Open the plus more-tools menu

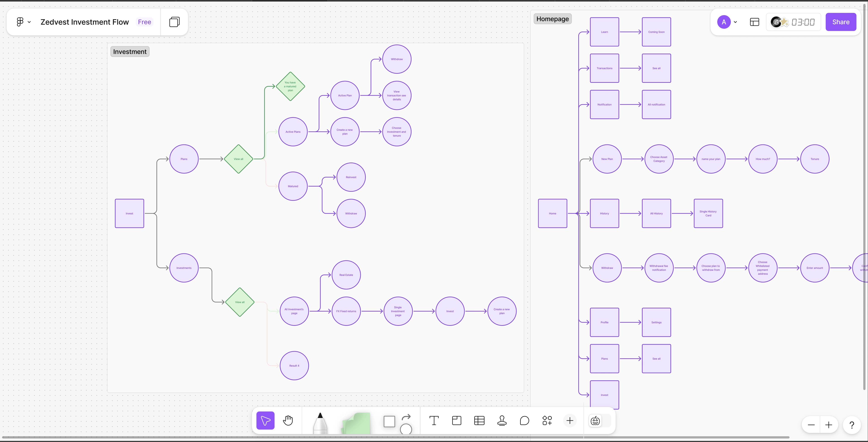569,421
